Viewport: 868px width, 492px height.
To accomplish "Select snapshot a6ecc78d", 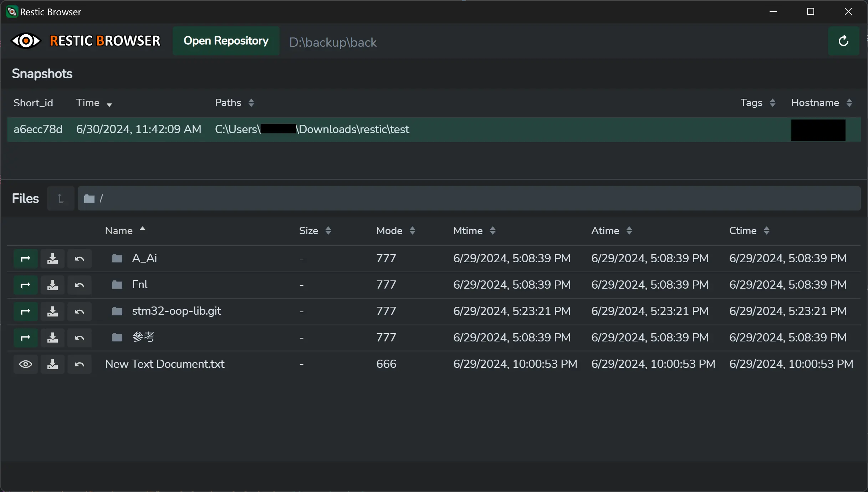I will pos(434,130).
